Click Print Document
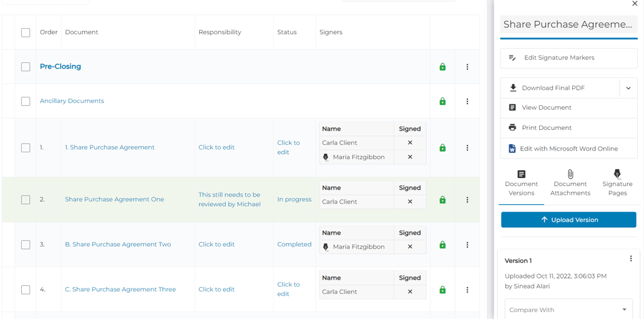The height and width of the screenshot is (319, 644). (x=568, y=128)
